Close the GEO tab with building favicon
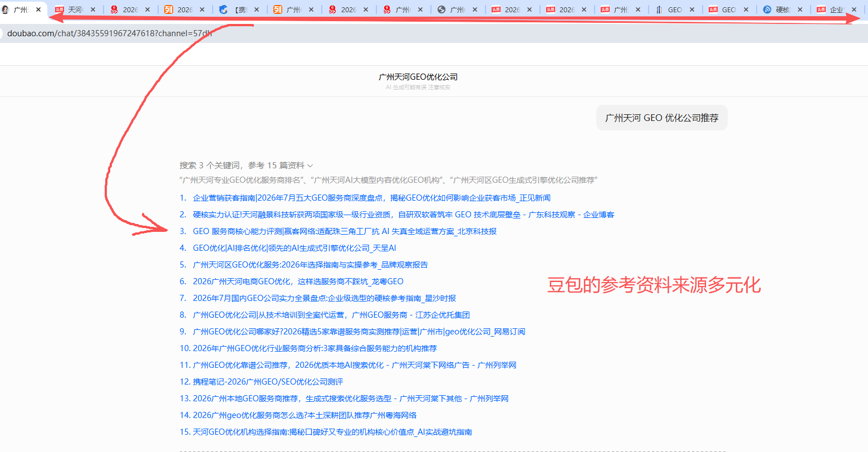The image size is (868, 452). (x=692, y=9)
